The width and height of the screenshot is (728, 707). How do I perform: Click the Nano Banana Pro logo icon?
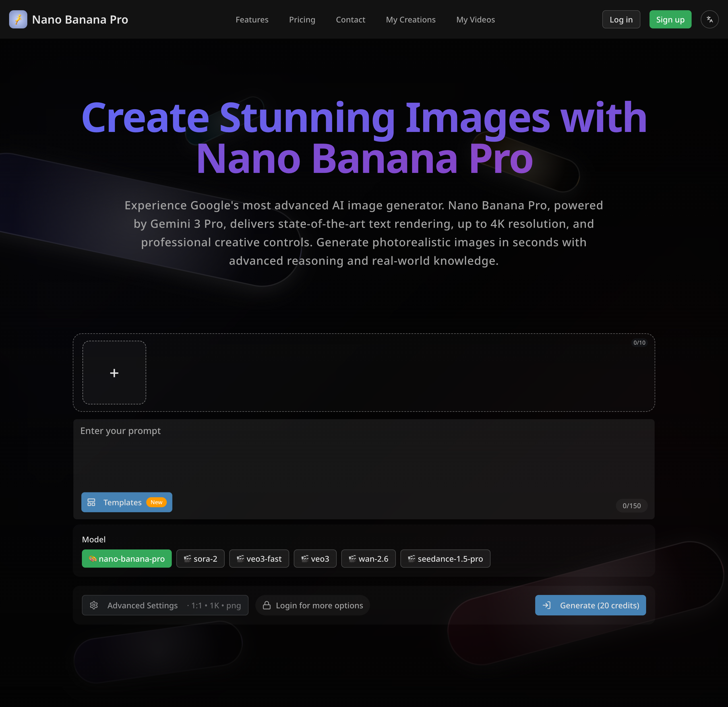[x=18, y=19]
